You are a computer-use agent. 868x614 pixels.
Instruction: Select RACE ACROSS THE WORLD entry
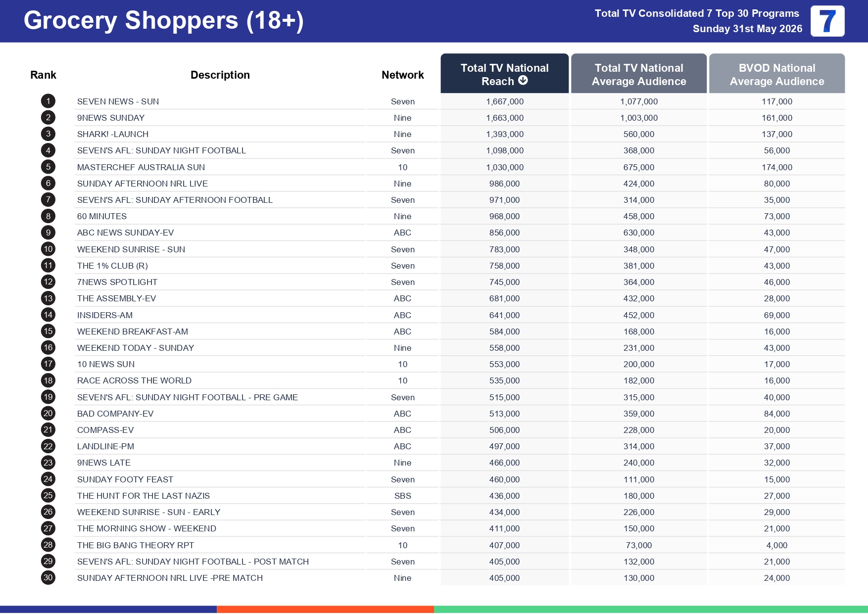(x=134, y=380)
